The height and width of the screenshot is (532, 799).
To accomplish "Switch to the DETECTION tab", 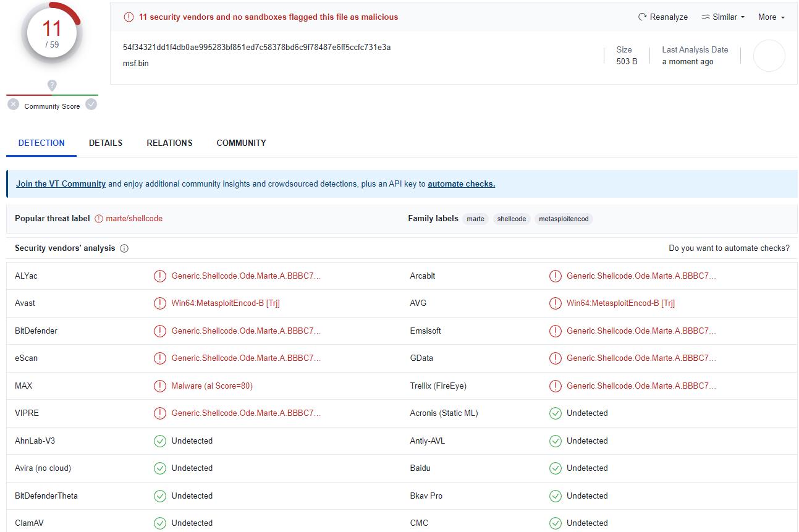I will coord(41,143).
